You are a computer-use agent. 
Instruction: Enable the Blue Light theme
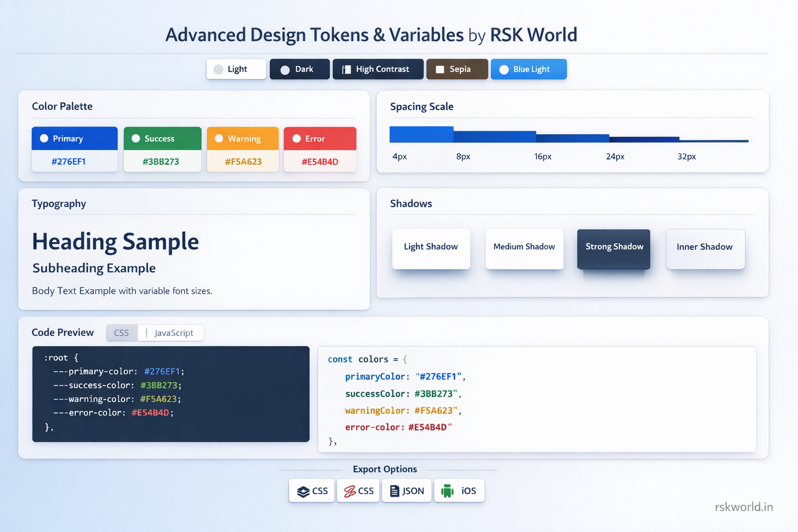(x=528, y=69)
